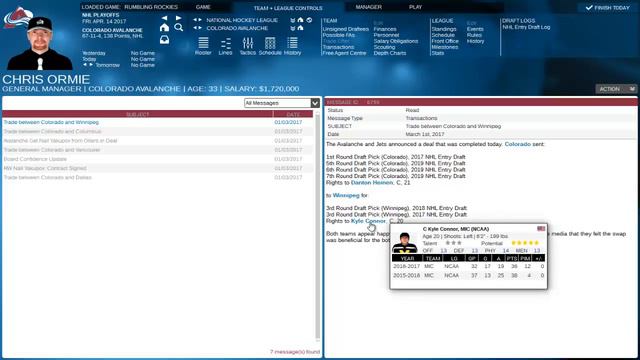Screen dimensions: 640x360
Task: Select message Trade between Colorado and Winnipeg
Action: pos(158,122)
